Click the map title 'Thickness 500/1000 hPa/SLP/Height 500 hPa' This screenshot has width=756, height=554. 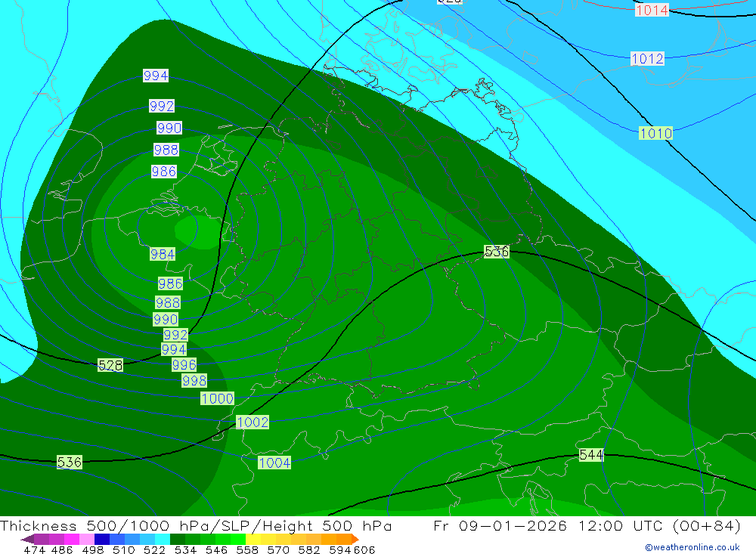point(196,525)
